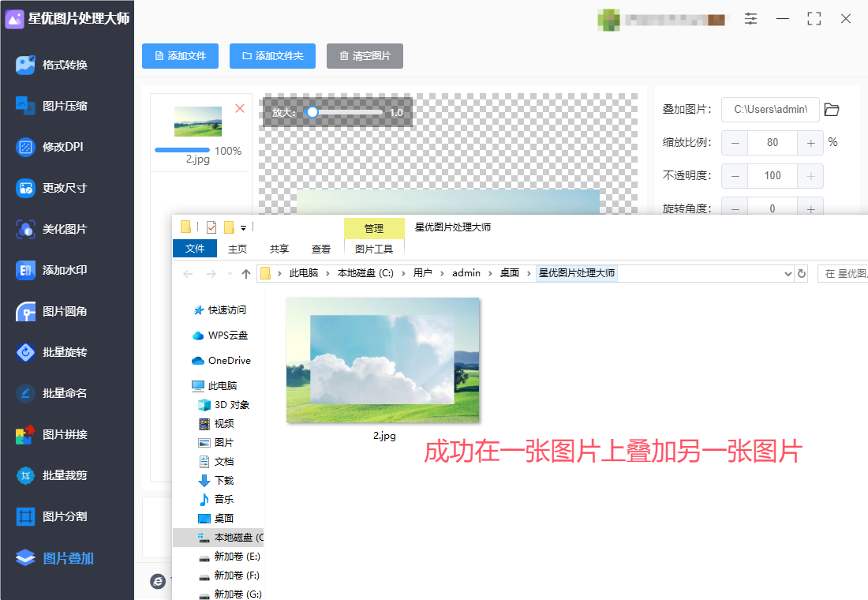Open the 图片圆角 rounded corners tool
The image size is (868, 600).
(52, 311)
